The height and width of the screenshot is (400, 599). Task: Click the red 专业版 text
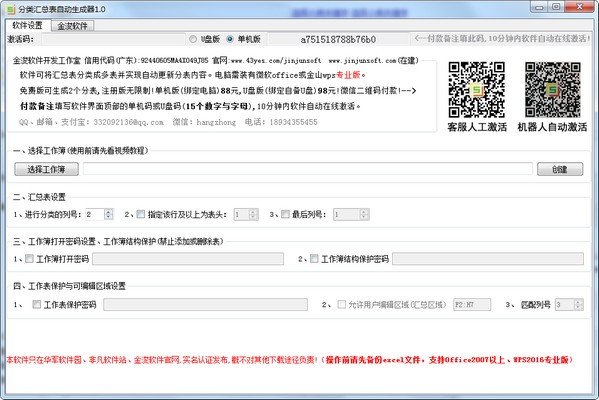coord(348,75)
